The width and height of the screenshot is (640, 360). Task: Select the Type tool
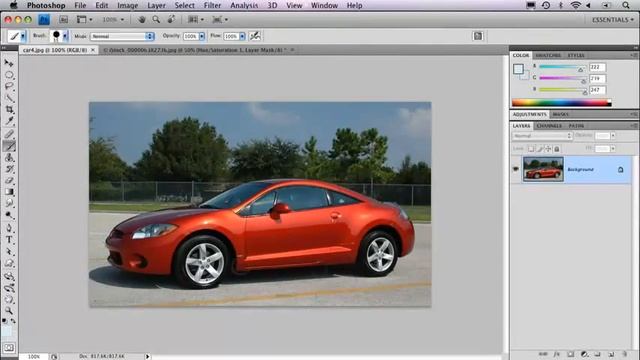click(9, 240)
